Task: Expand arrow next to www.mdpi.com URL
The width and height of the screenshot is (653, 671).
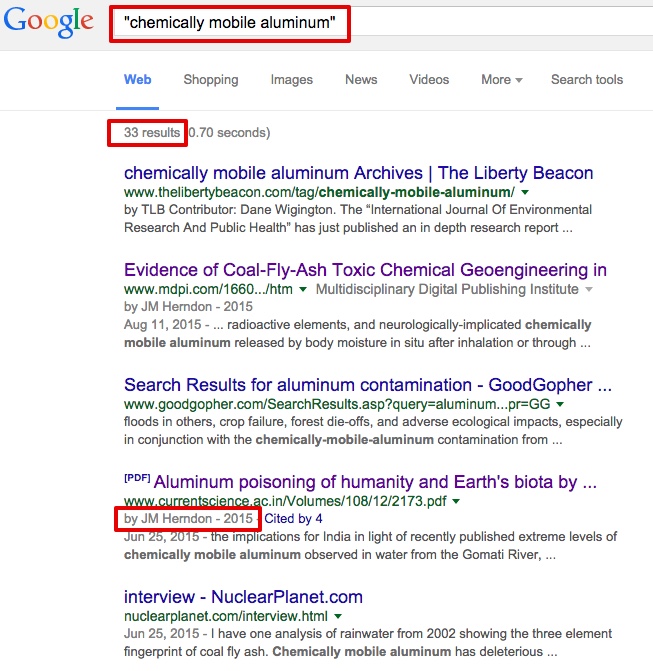Action: coord(303,289)
